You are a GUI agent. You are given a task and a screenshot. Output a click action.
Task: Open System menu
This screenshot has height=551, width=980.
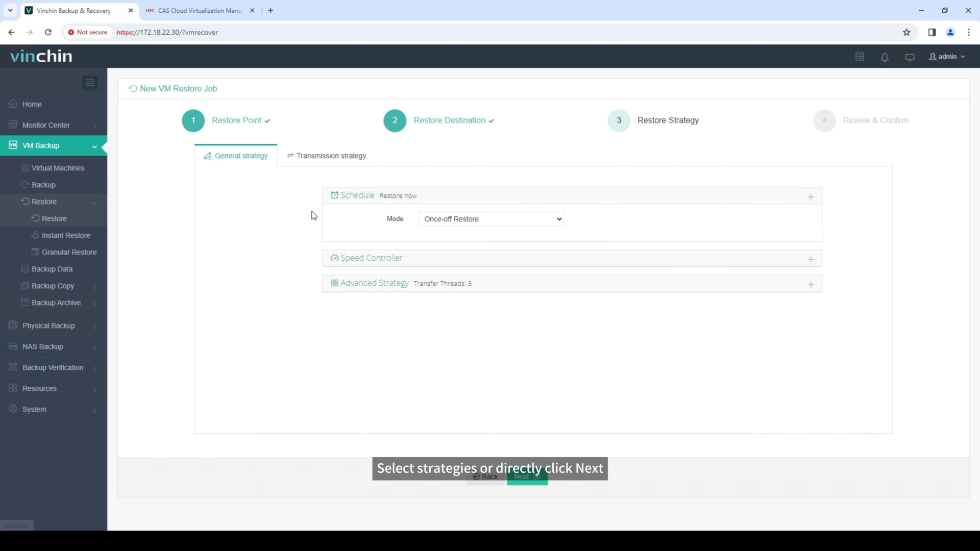pos(54,409)
